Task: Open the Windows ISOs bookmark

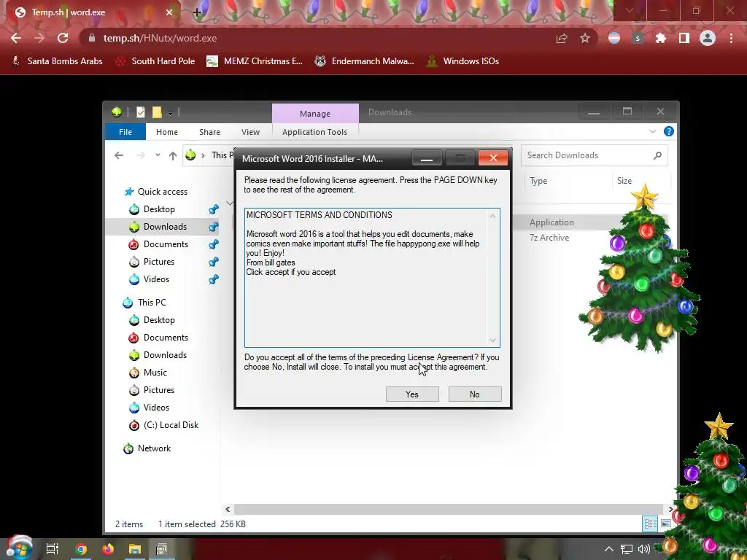Action: coord(463,61)
